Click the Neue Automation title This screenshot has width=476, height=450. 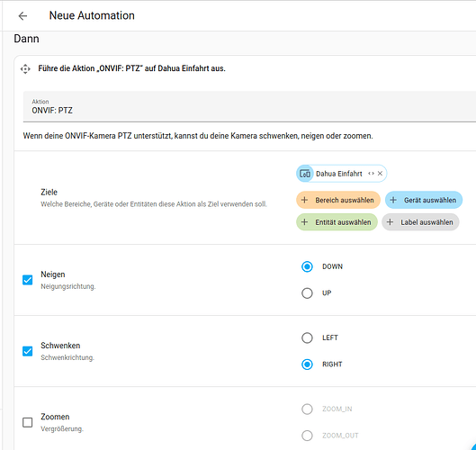pyautogui.click(x=92, y=15)
